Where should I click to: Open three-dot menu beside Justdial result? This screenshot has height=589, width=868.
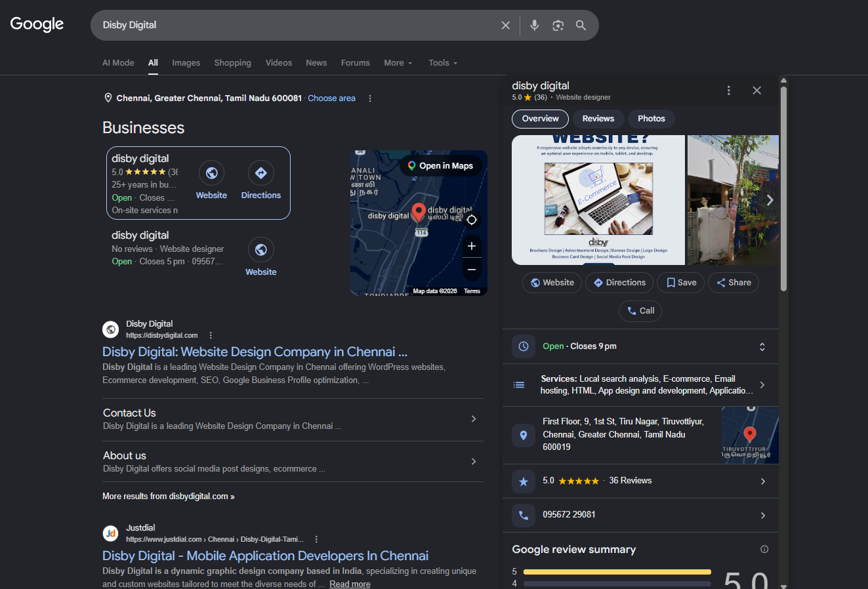coord(316,539)
